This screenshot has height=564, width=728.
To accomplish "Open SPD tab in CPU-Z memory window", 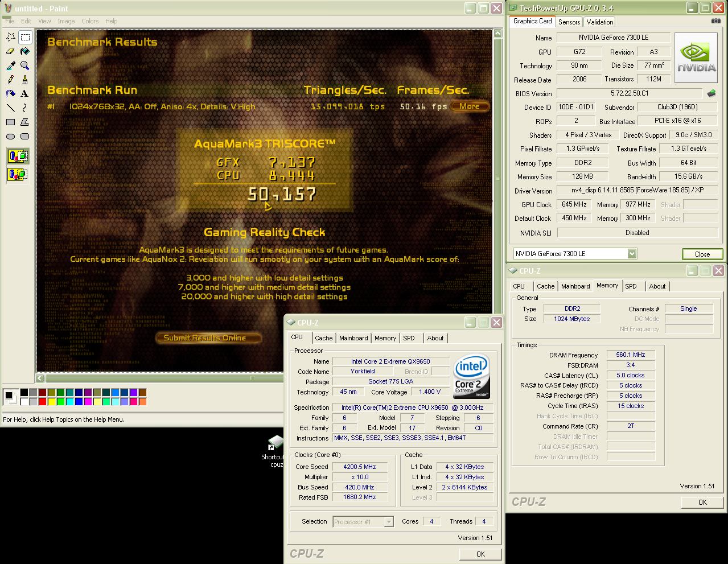I will click(x=631, y=286).
